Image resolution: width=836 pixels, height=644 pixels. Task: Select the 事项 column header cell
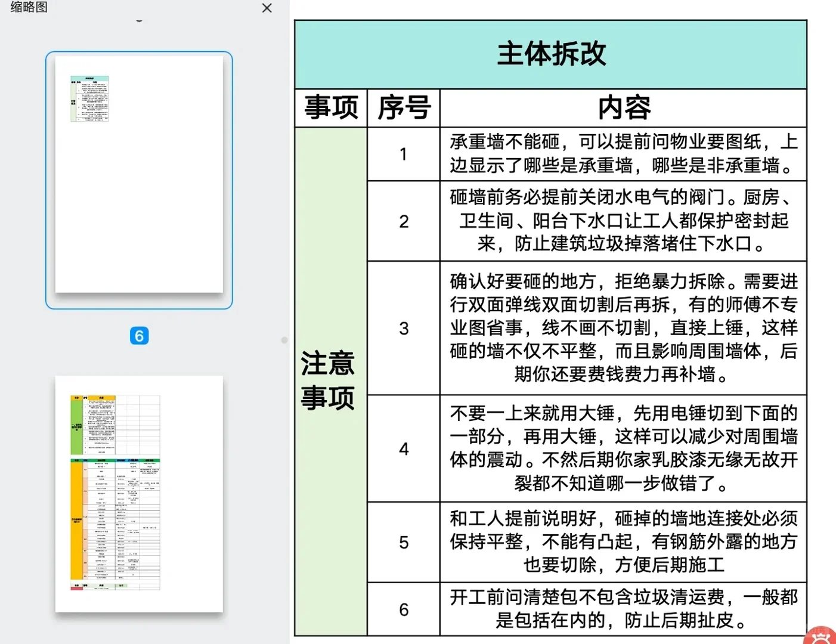coord(330,108)
